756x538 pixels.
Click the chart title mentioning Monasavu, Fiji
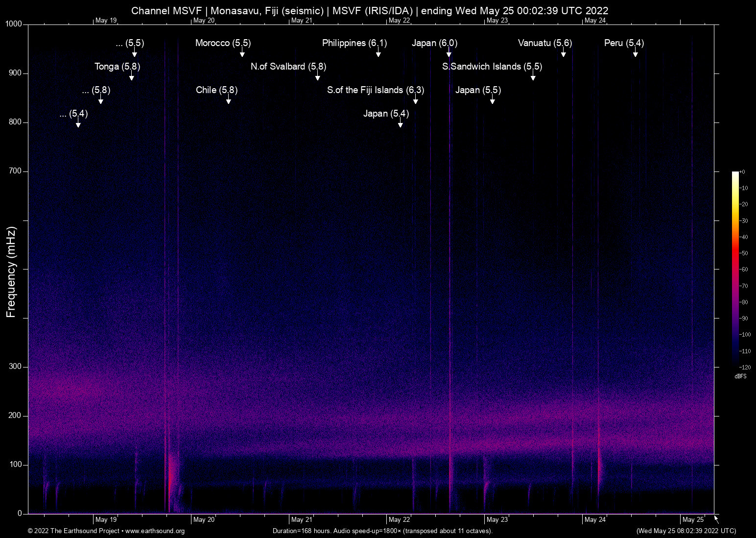point(370,11)
